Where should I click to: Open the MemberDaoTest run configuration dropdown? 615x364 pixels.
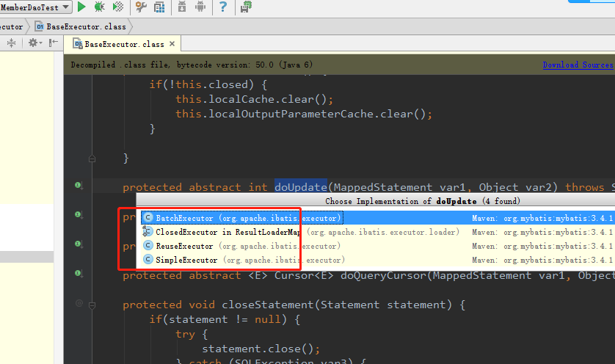[x=35, y=7]
